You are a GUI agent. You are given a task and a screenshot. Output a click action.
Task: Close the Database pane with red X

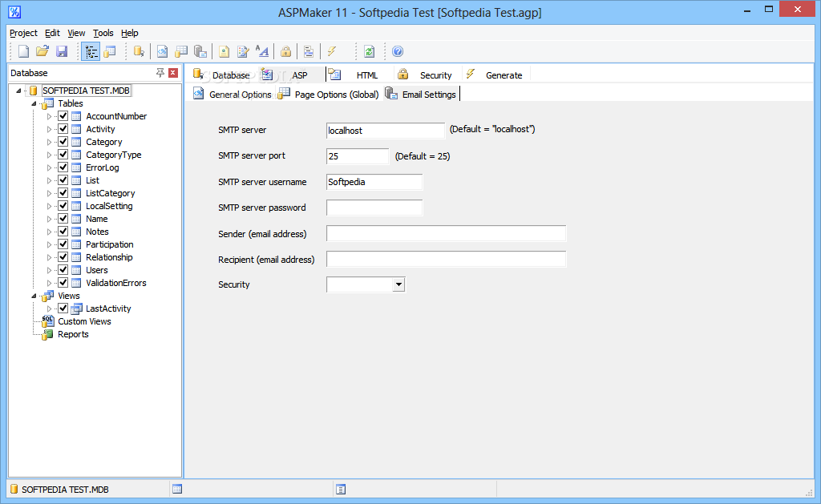point(173,73)
